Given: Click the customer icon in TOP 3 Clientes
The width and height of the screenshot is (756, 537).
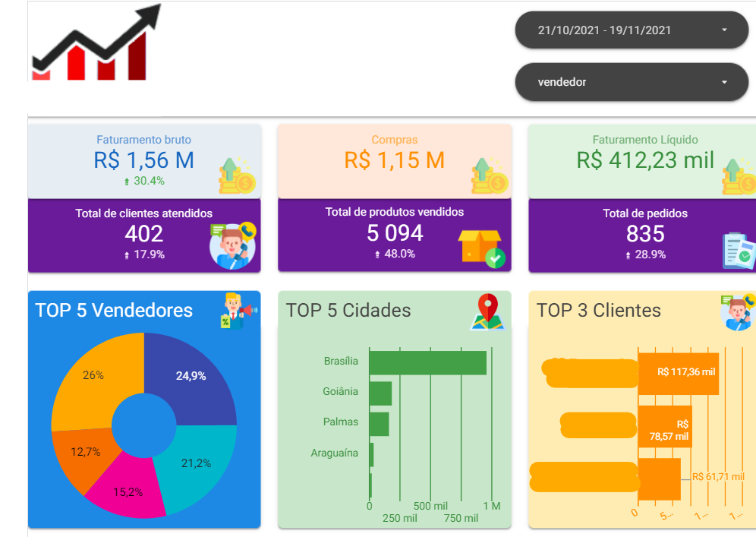Looking at the screenshot, I should tap(738, 312).
